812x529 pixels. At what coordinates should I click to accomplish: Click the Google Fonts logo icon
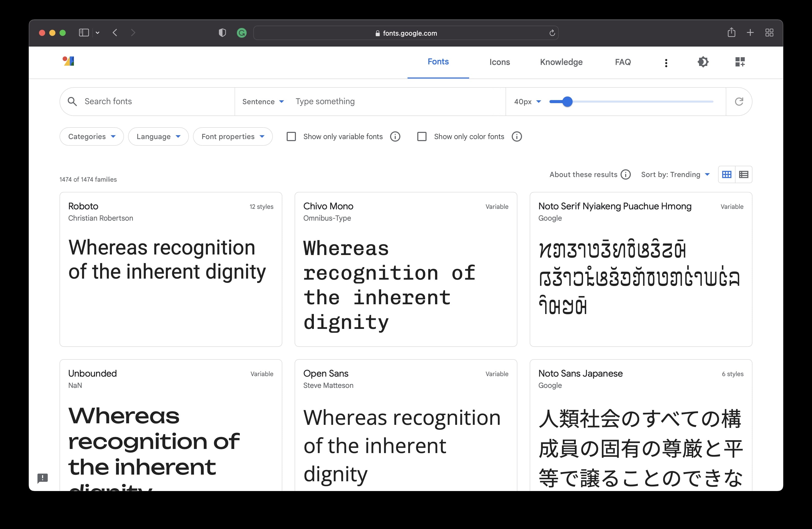tap(69, 61)
